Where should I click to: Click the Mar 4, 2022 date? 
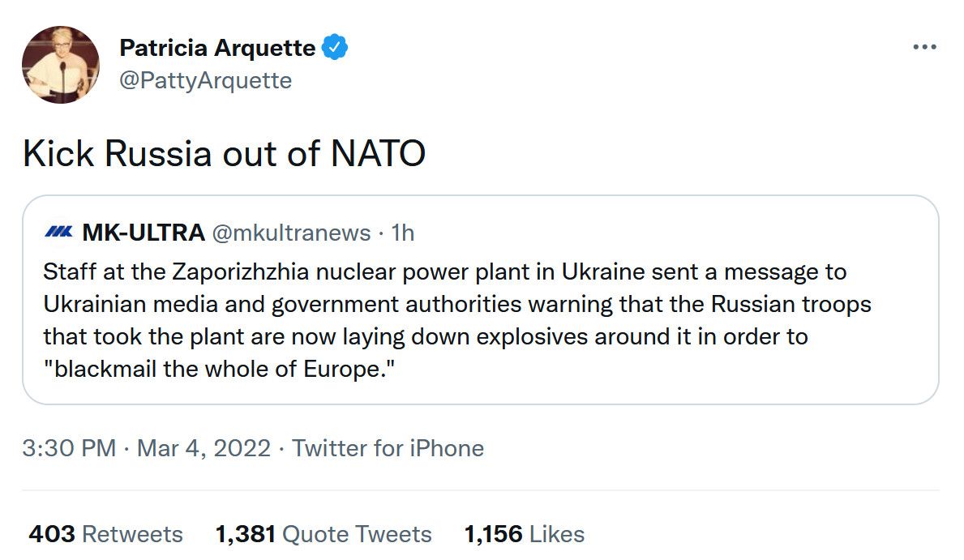pos(204,448)
